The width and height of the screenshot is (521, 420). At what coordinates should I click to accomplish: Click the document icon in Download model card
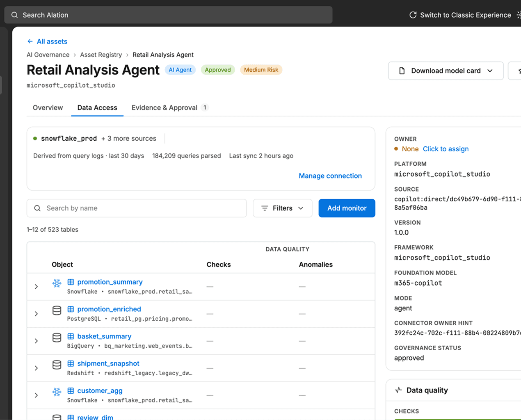pos(402,71)
